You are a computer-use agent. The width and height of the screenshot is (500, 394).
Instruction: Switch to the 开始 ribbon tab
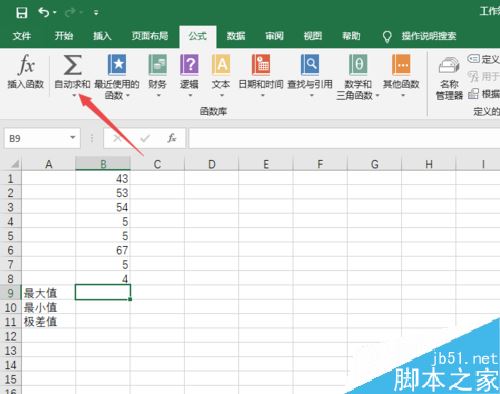pyautogui.click(x=64, y=36)
